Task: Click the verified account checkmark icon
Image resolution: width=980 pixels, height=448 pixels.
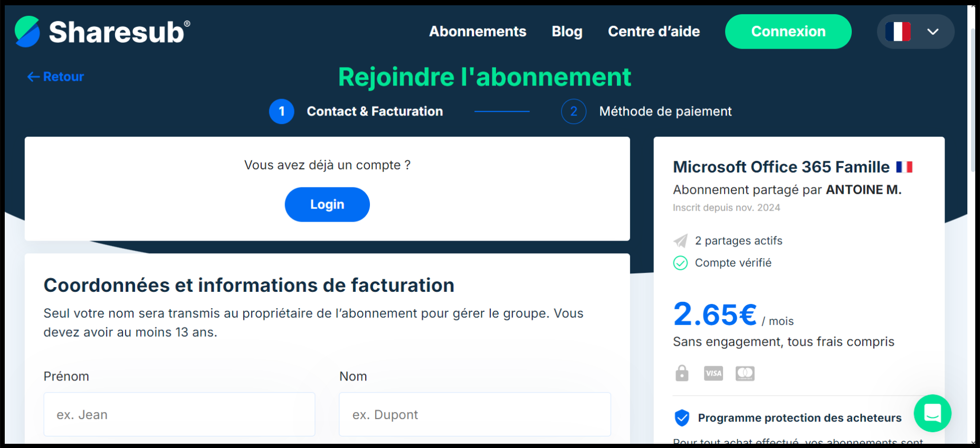Action: (x=681, y=263)
